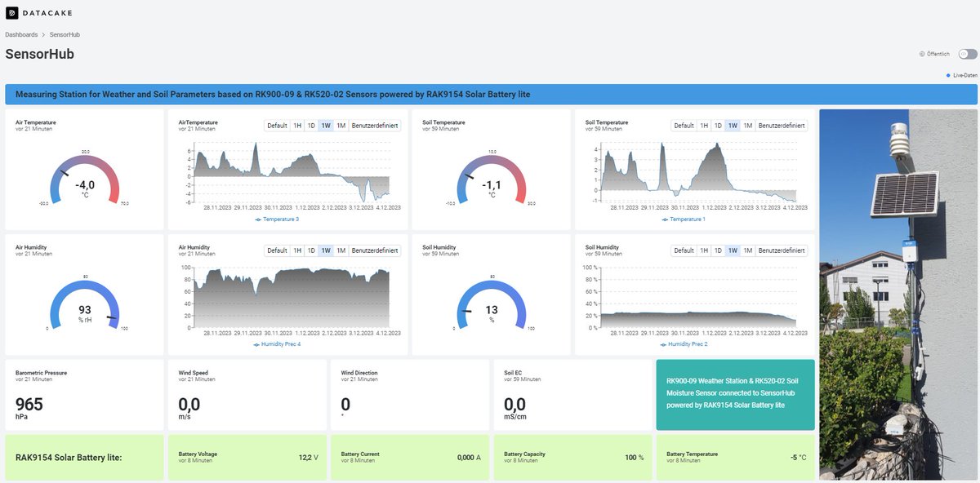980x483 pixels.
Task: Select 1D range on the Soil Humidity chart
Action: 719,250
